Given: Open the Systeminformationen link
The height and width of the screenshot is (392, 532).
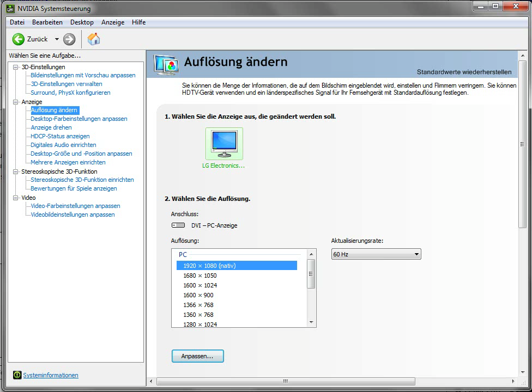Looking at the screenshot, I should 51,375.
